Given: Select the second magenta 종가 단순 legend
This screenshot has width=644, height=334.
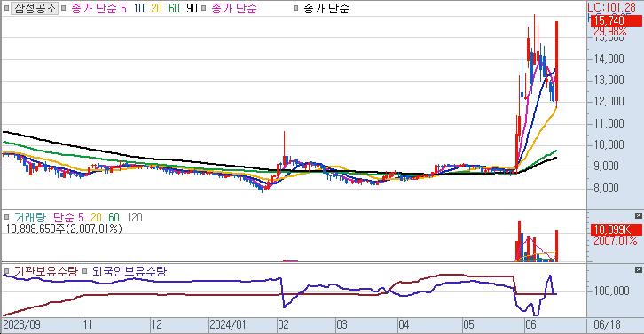Looking at the screenshot, I should [234, 8].
